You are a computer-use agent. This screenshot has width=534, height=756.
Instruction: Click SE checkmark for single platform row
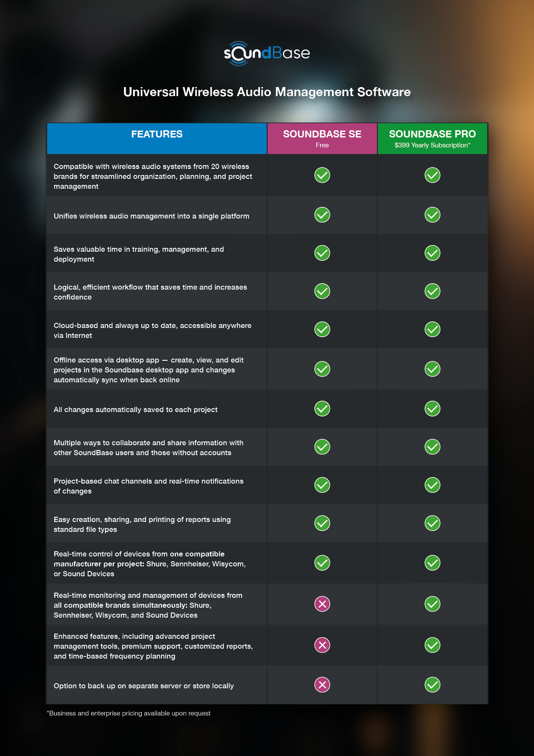[x=322, y=215]
